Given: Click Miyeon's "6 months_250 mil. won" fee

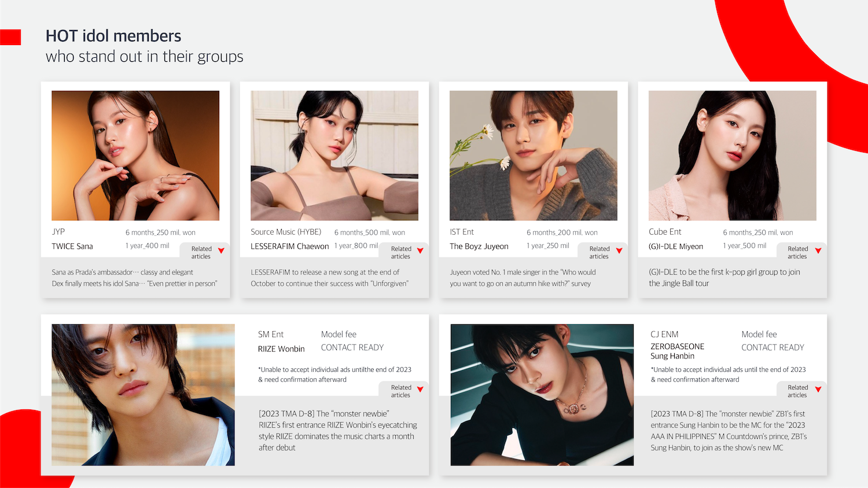Looking at the screenshot, I should [758, 232].
